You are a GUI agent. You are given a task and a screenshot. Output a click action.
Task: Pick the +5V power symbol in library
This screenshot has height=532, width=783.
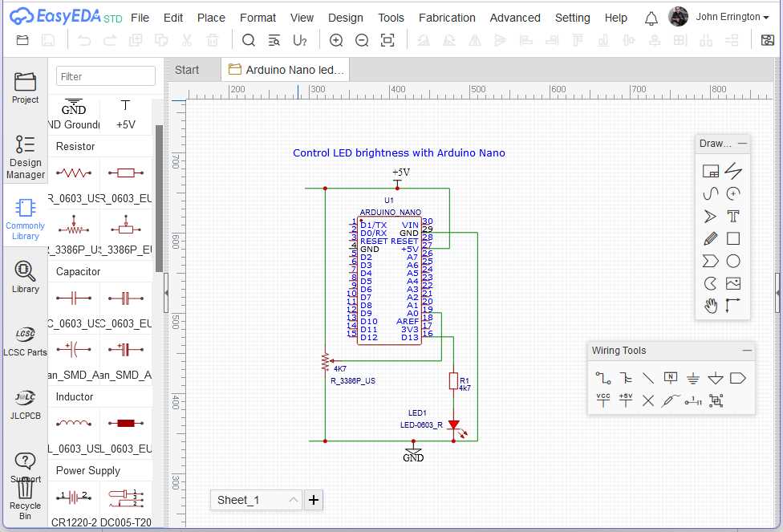(125, 115)
